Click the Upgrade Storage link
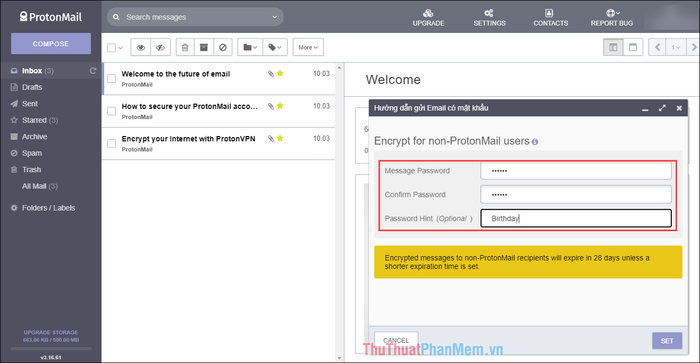 click(x=51, y=332)
